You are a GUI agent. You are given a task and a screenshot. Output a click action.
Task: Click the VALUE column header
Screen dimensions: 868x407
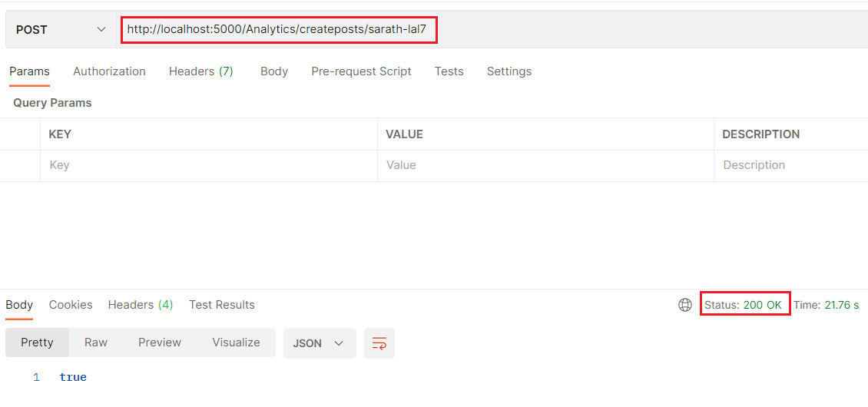point(404,134)
